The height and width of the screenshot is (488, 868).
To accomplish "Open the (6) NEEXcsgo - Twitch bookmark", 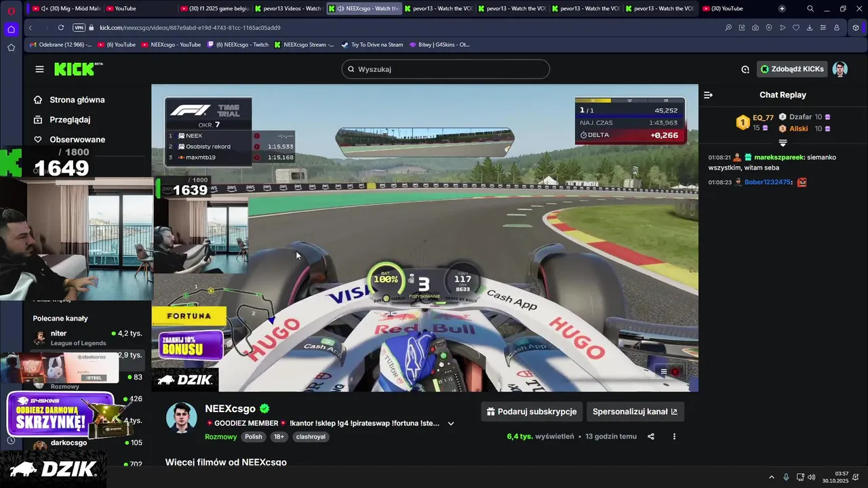I will [238, 45].
